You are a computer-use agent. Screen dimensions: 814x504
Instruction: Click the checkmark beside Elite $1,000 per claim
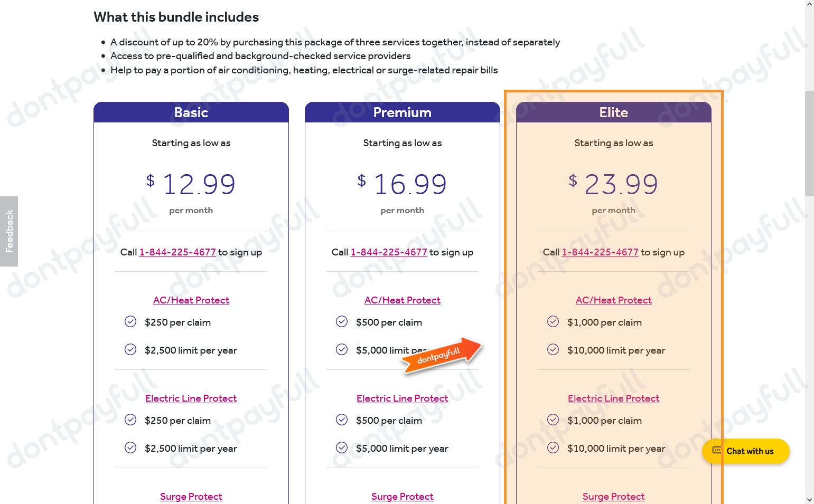pos(553,321)
